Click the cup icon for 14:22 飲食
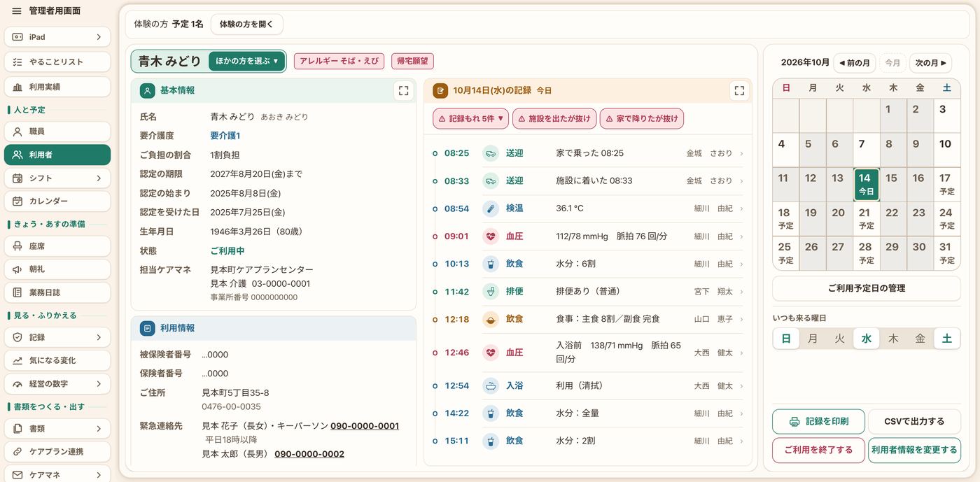Screen dimensions: 980x482 point(490,413)
